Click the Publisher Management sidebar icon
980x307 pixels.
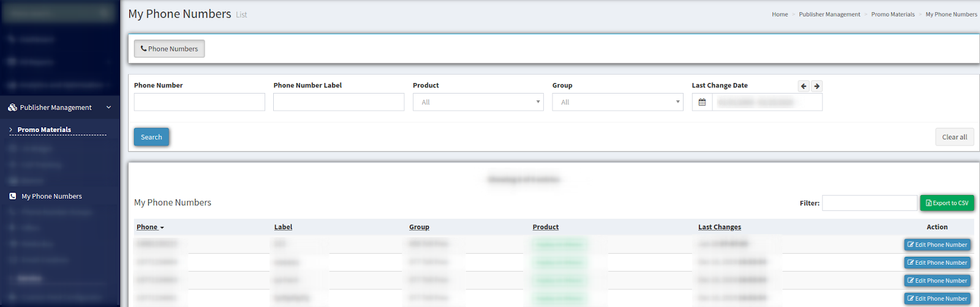(x=12, y=108)
